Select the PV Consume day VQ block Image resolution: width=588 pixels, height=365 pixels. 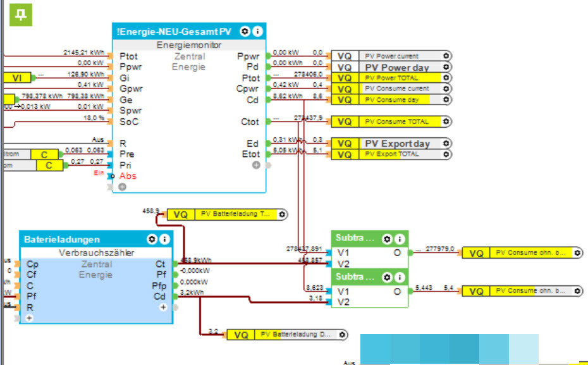[x=391, y=100]
